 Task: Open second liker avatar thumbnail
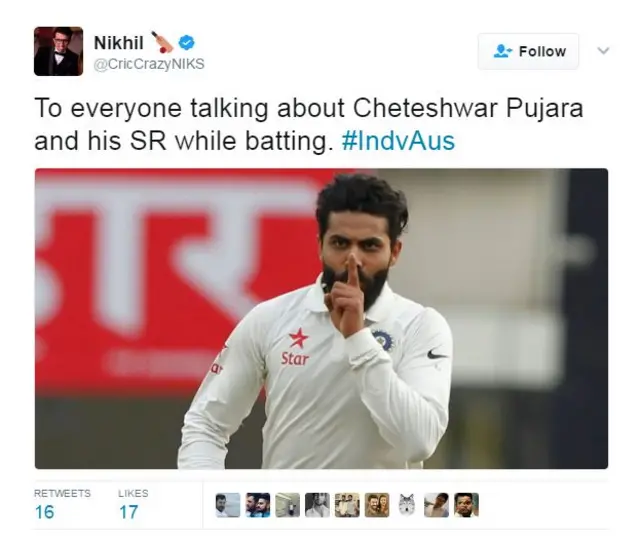pyautogui.click(x=258, y=505)
